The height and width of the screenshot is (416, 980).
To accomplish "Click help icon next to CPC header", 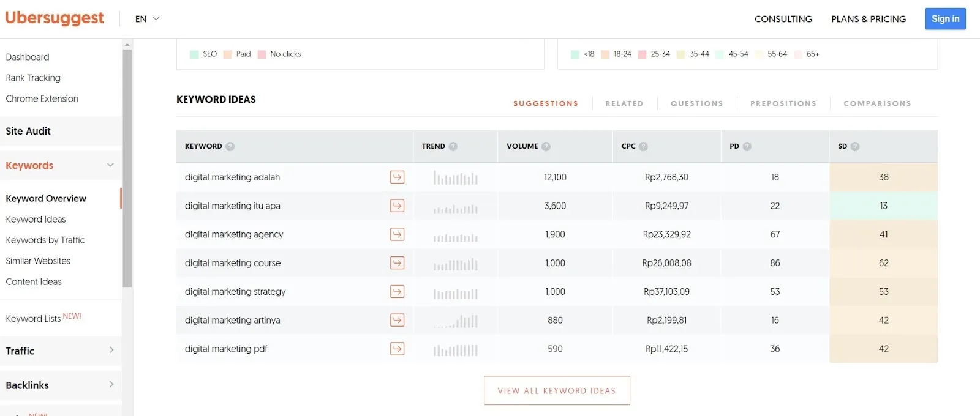I will [643, 146].
